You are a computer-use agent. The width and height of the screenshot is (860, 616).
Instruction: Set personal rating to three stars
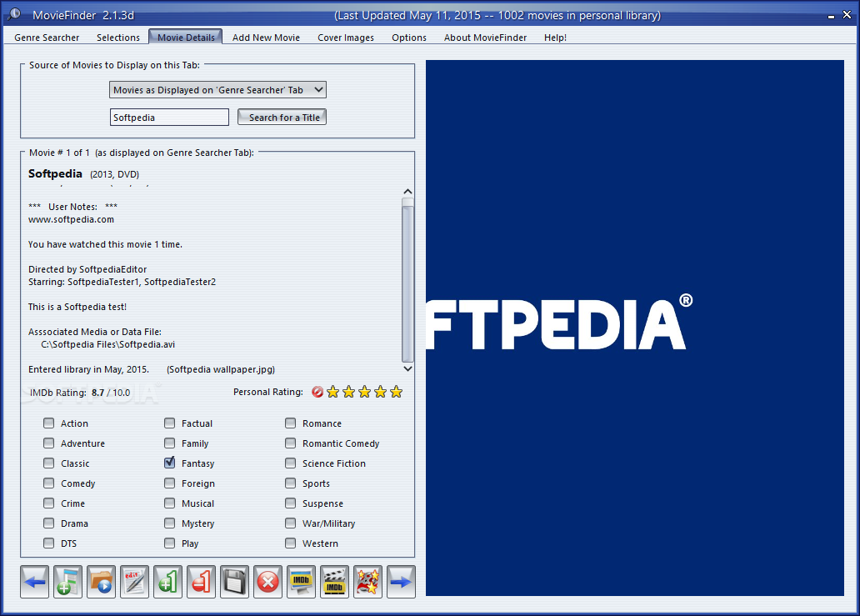pos(365,392)
